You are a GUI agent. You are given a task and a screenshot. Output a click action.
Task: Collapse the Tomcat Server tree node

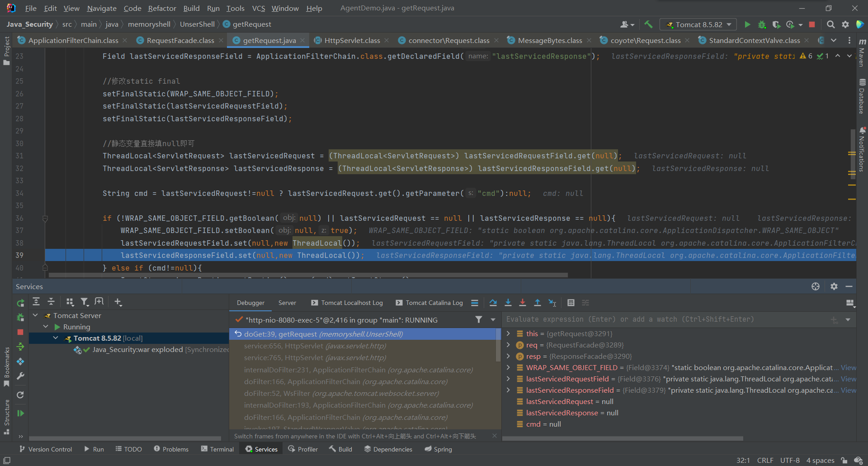(x=35, y=315)
